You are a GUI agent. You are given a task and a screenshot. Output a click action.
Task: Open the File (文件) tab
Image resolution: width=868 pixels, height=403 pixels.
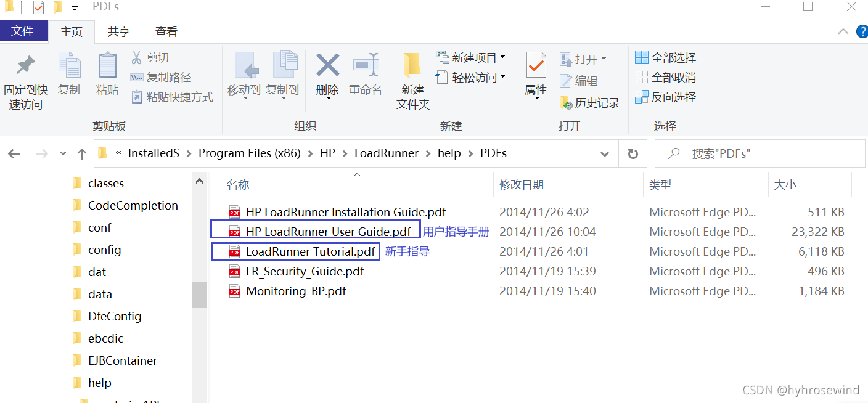[23, 31]
